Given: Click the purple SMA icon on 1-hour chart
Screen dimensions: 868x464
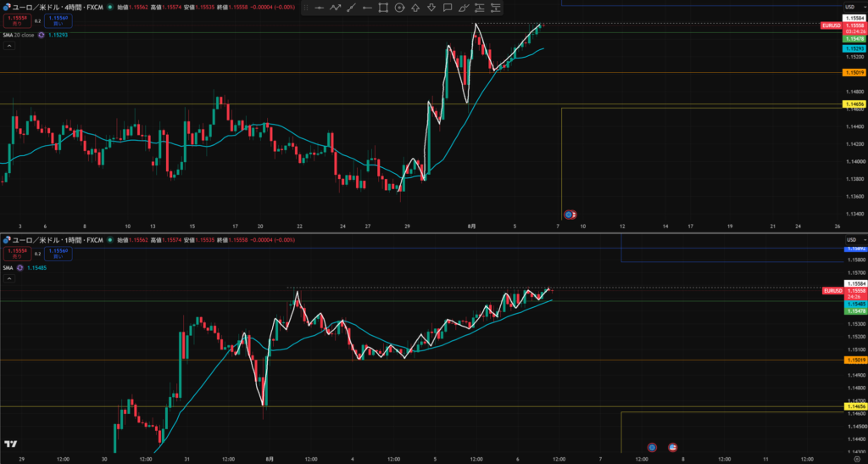Looking at the screenshot, I should (x=20, y=267).
